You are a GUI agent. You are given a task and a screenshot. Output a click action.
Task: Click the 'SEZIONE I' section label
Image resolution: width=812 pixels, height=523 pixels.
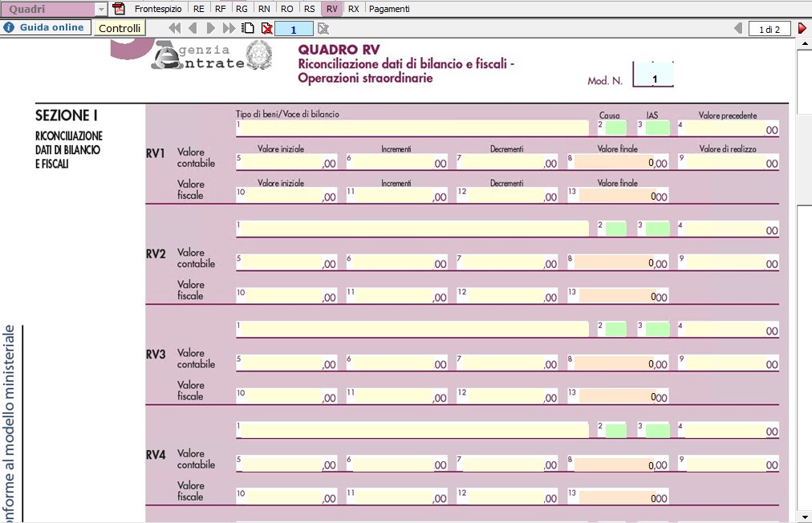[x=67, y=115]
